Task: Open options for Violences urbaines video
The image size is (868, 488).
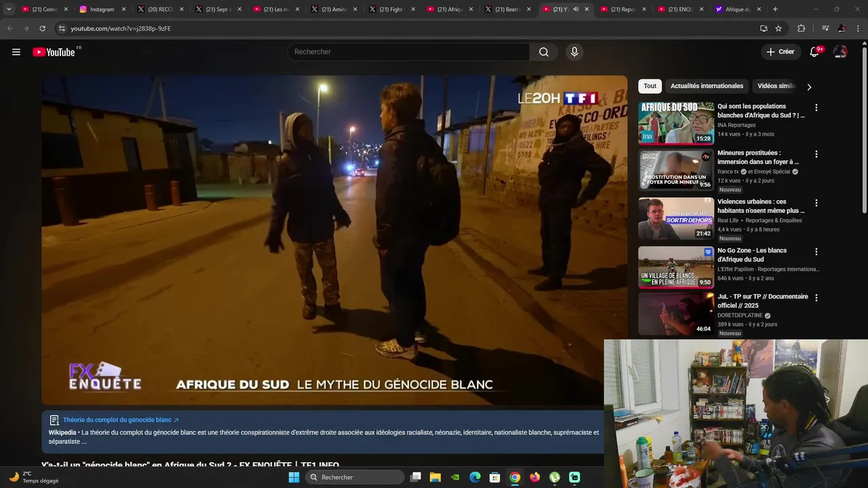Action: coord(816,203)
